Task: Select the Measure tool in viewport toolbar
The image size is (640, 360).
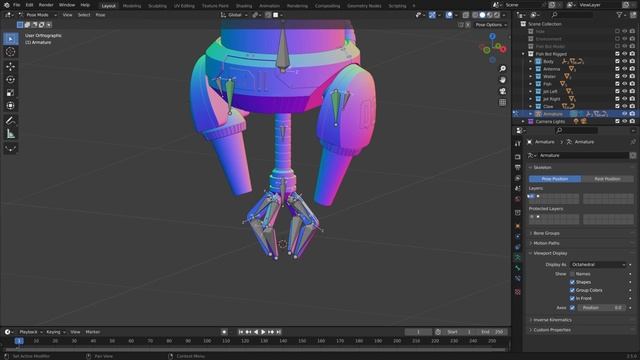Action: tap(11, 134)
